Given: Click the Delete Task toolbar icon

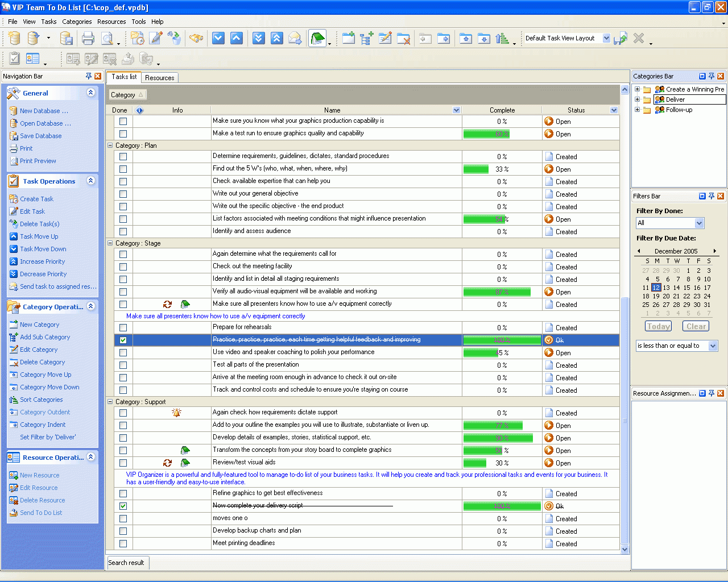Looking at the screenshot, I should 175,38.
